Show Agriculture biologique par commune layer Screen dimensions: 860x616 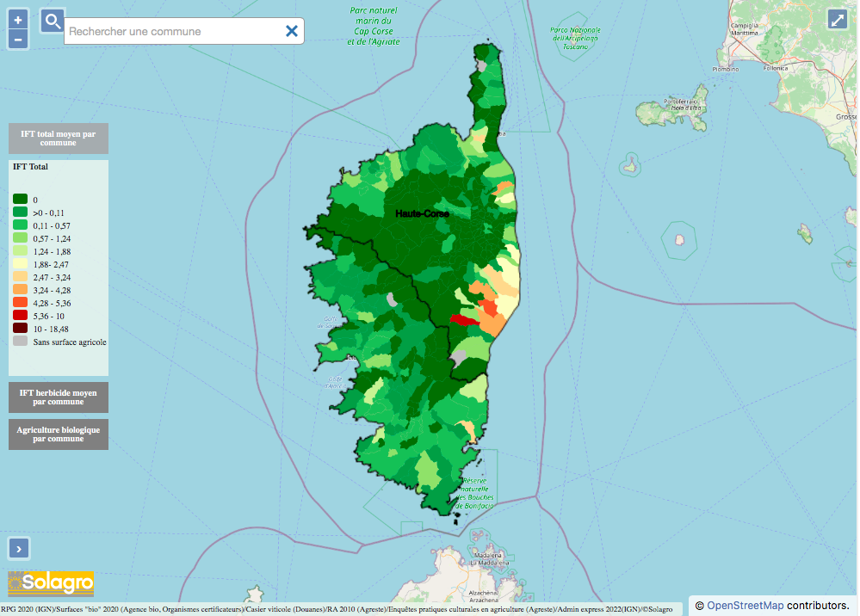point(59,434)
